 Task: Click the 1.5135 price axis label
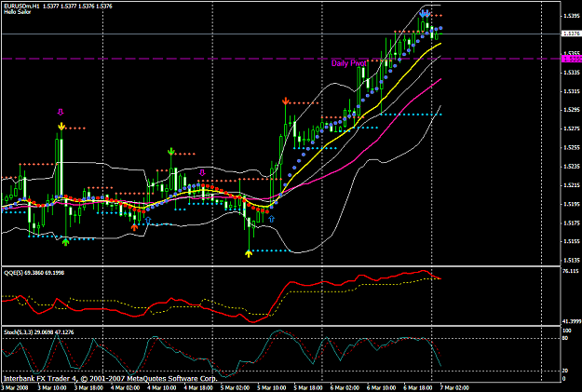572,261
